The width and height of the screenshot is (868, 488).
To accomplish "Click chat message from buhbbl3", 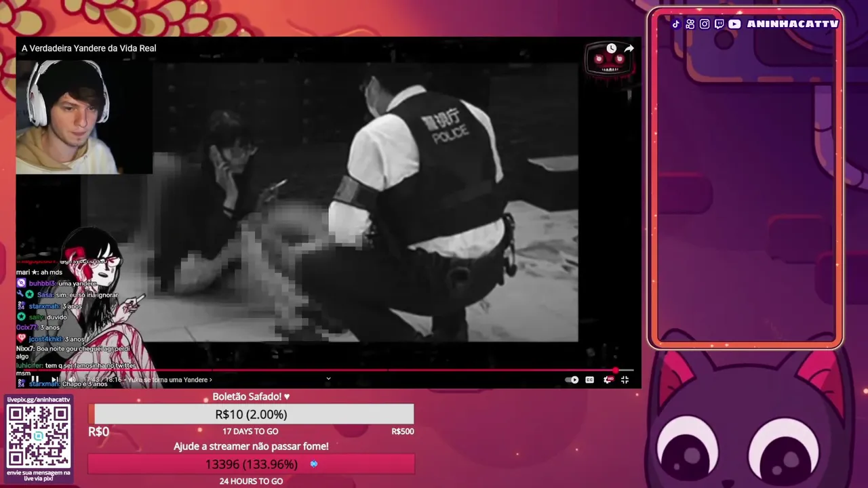I will click(57, 283).
